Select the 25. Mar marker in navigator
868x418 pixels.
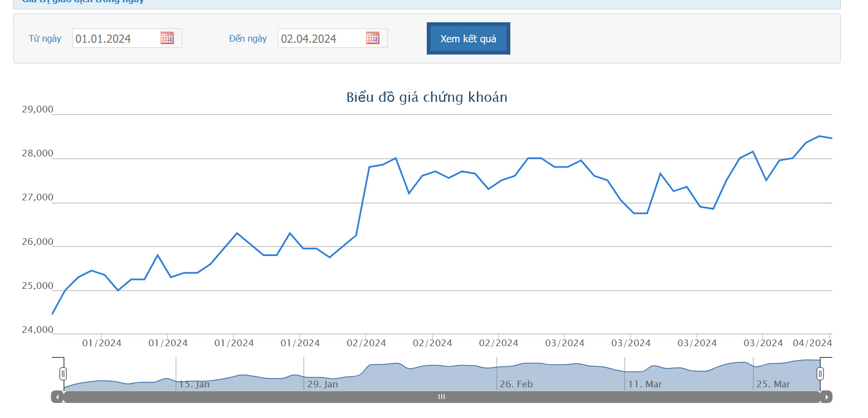[x=773, y=384]
